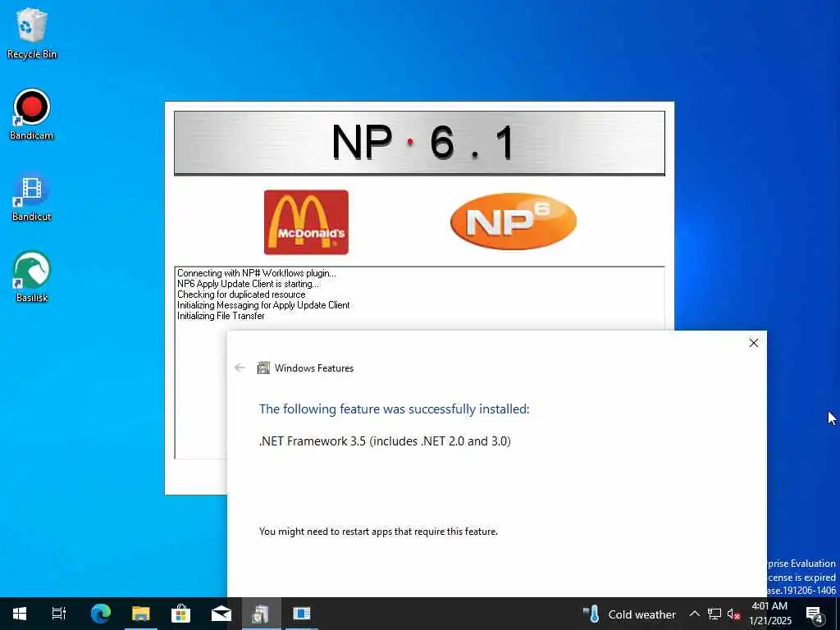Image resolution: width=840 pixels, height=630 pixels.
Task: Select 'Initializing Messaging for Apply Update Client' line
Action: (263, 305)
